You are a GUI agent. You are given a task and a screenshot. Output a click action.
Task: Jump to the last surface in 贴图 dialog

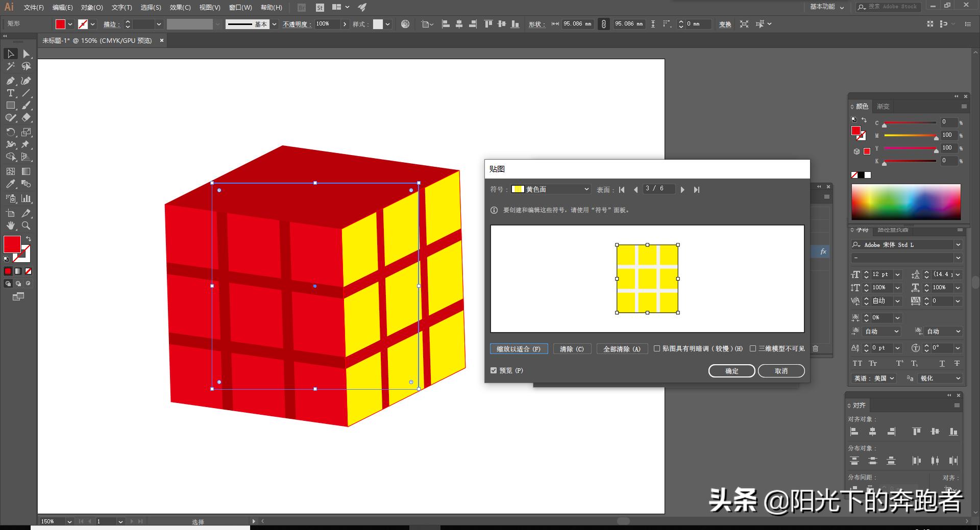(696, 189)
